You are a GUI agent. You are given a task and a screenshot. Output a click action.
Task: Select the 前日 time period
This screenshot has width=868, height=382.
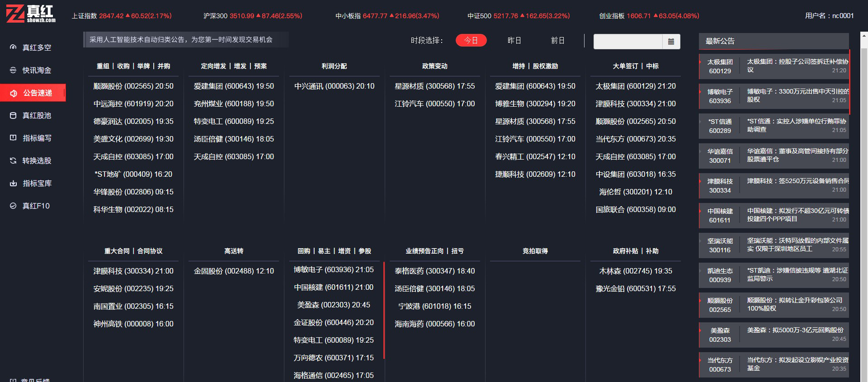click(x=558, y=40)
